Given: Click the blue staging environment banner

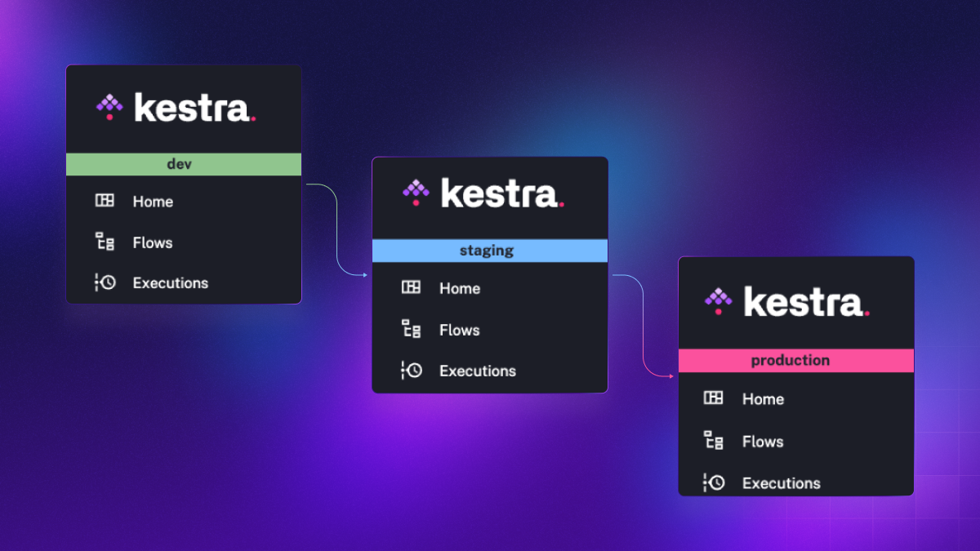Looking at the screenshot, I should [x=489, y=251].
